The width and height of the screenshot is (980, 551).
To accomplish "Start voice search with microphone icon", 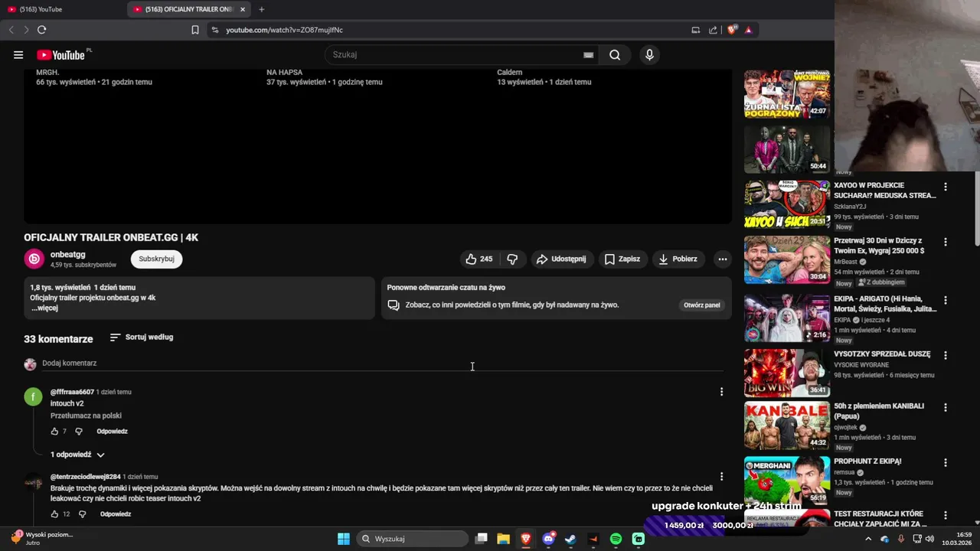I will point(649,55).
